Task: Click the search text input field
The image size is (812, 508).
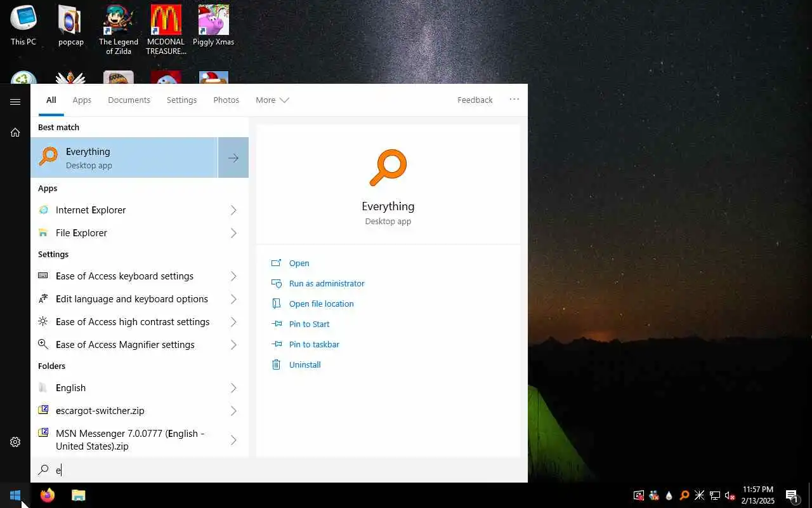Action: [x=279, y=470]
